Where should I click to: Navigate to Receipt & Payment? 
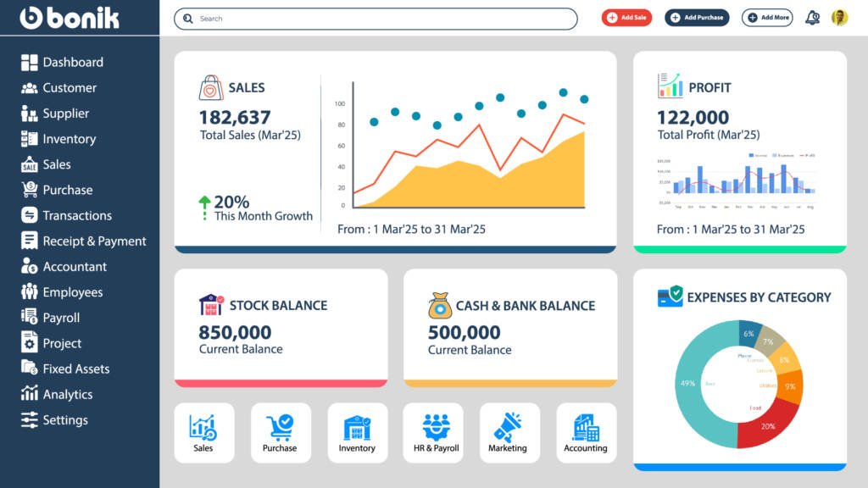94,241
